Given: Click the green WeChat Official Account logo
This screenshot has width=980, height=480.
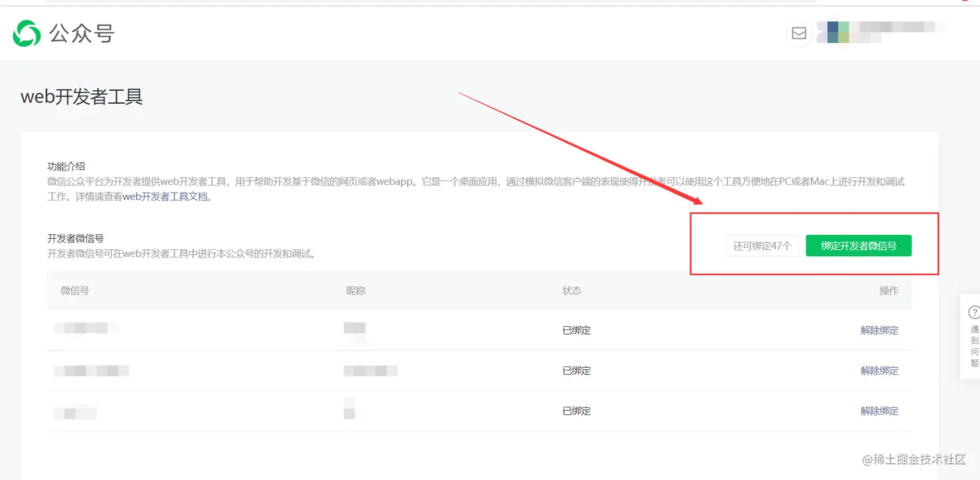Looking at the screenshot, I should pos(27,33).
